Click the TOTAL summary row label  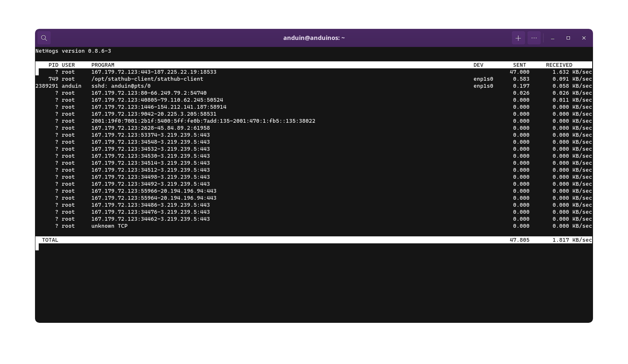50,240
